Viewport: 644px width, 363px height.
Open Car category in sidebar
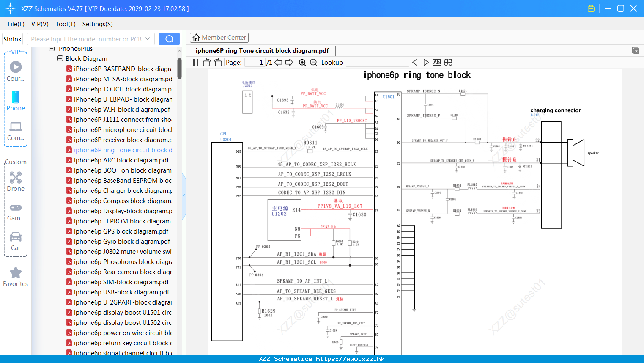point(16,241)
